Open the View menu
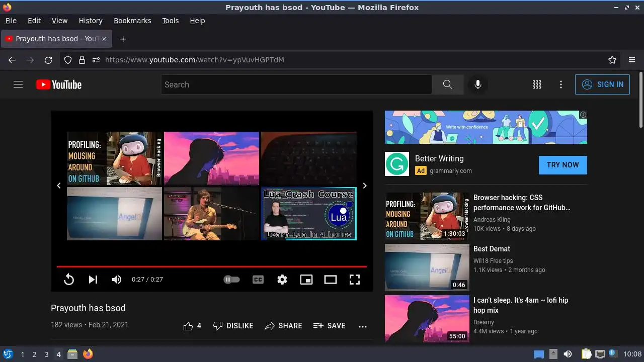Screen dimensions: 644x362 tap(59, 21)
